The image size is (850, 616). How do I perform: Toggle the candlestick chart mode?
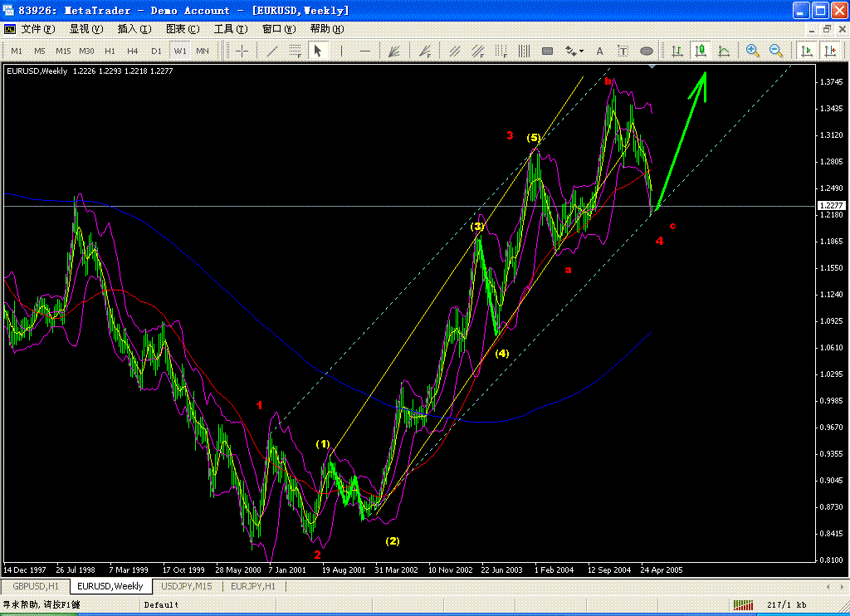coord(701,51)
